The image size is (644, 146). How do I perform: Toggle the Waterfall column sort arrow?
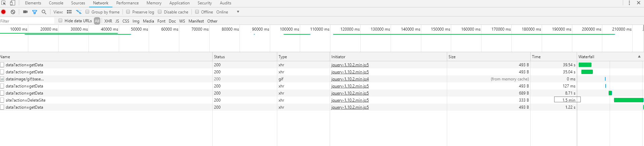[x=639, y=57]
